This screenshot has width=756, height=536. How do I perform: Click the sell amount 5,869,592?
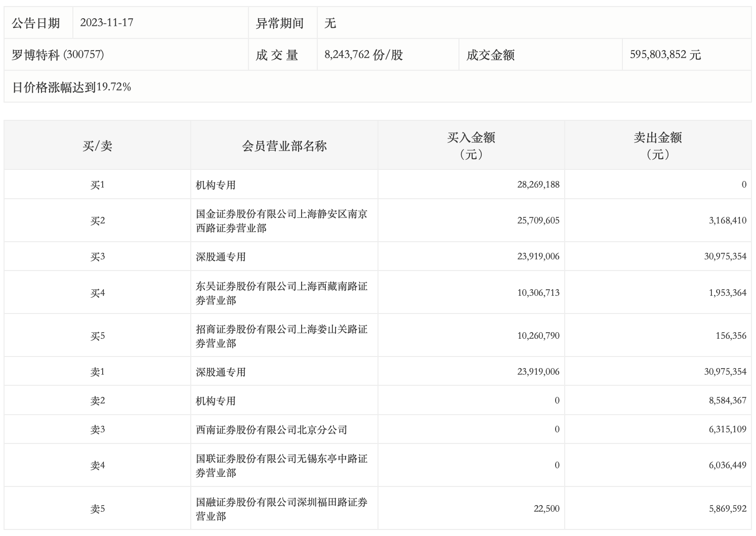(x=727, y=509)
